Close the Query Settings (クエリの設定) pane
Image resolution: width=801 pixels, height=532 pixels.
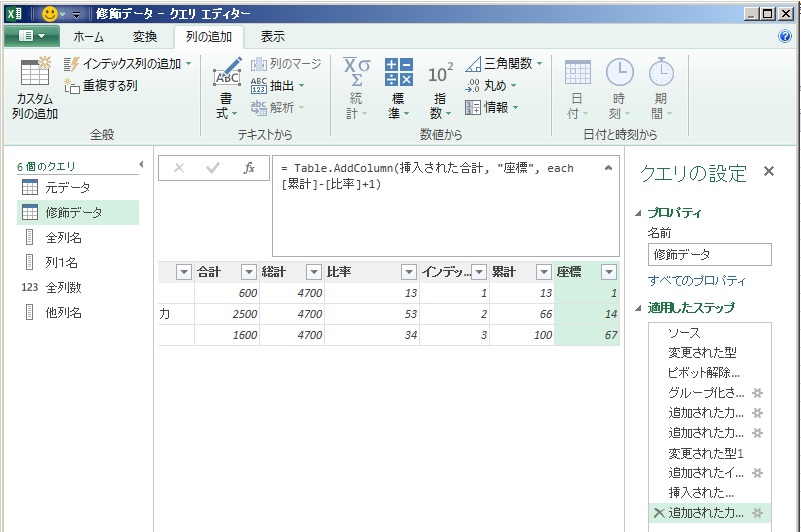tap(768, 172)
